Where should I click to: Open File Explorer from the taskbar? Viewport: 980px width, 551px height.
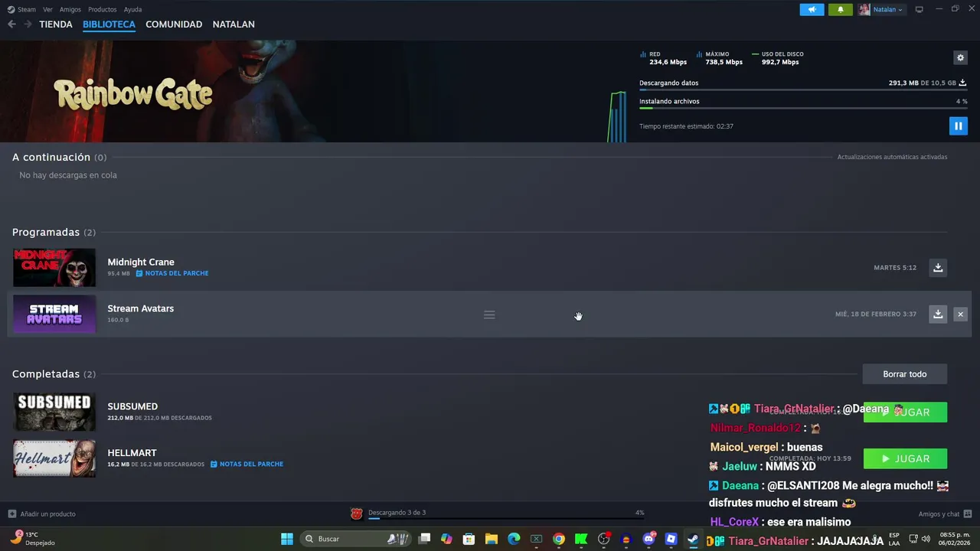pyautogui.click(x=492, y=539)
